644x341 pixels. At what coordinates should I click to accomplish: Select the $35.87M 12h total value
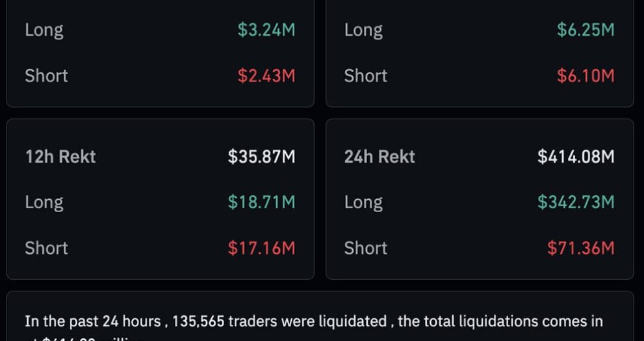pos(261,157)
